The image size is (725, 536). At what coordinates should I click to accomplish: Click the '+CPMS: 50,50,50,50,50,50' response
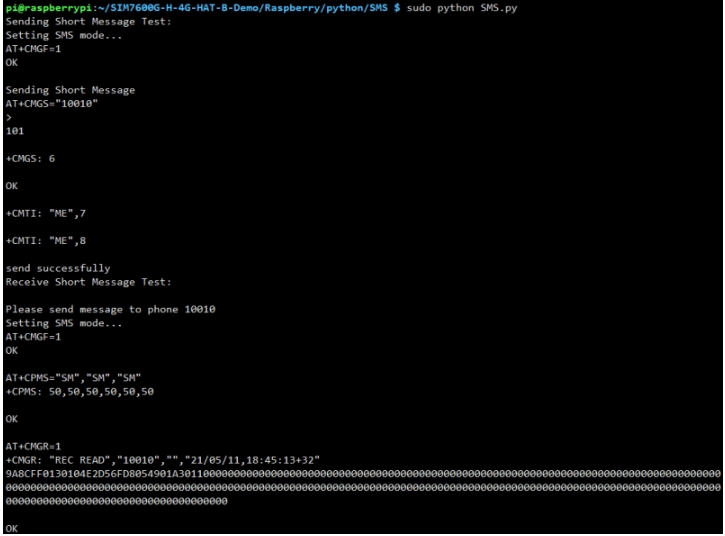[x=80, y=392]
